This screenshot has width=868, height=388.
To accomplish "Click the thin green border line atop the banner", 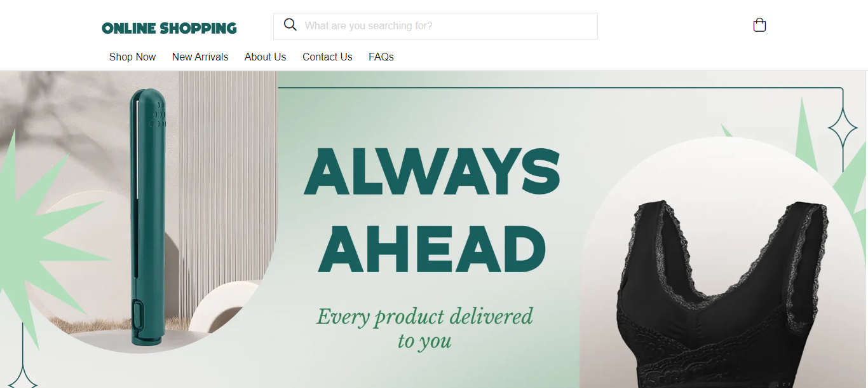I will coord(559,88).
